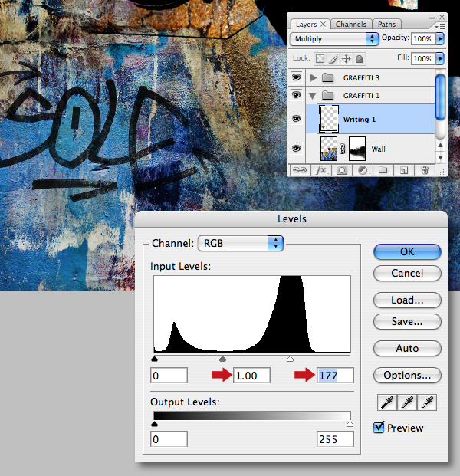Collapse the GRAFFITI 1 group
The width and height of the screenshot is (460, 476).
pyautogui.click(x=313, y=96)
